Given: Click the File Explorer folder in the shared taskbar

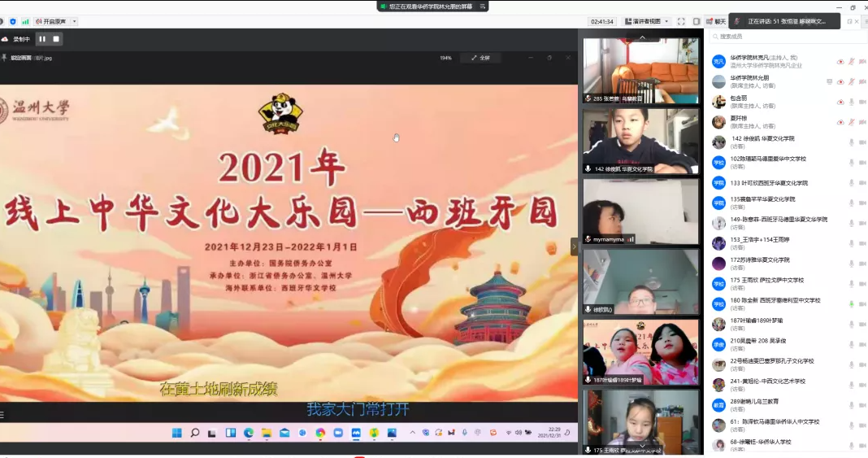Looking at the screenshot, I should click(267, 433).
